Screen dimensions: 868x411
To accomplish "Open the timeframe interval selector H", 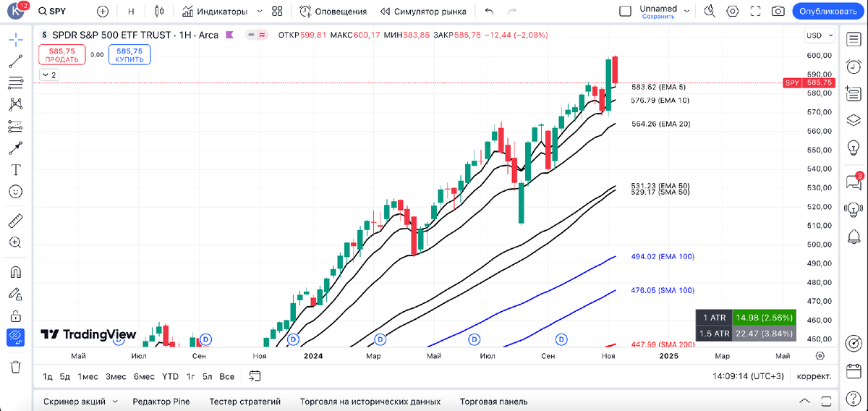I will 131,12.
